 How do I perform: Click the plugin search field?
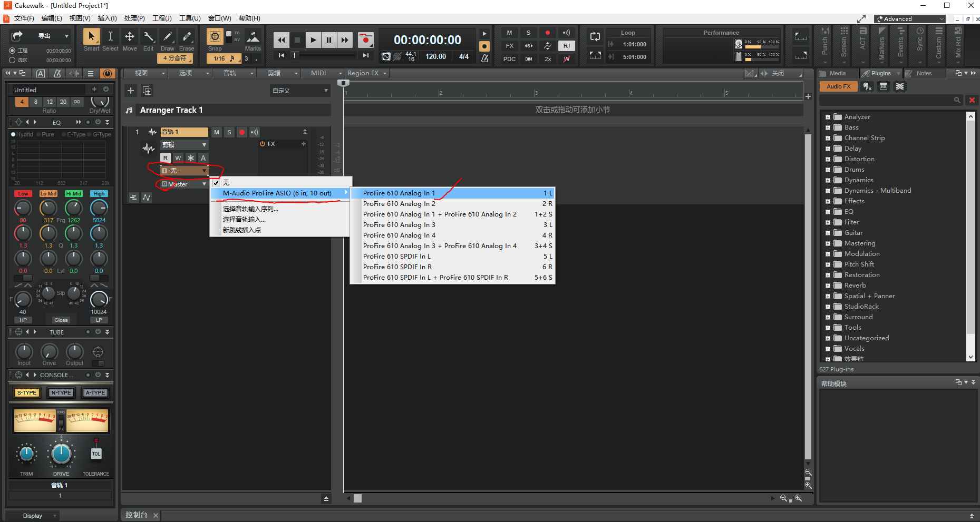891,100
